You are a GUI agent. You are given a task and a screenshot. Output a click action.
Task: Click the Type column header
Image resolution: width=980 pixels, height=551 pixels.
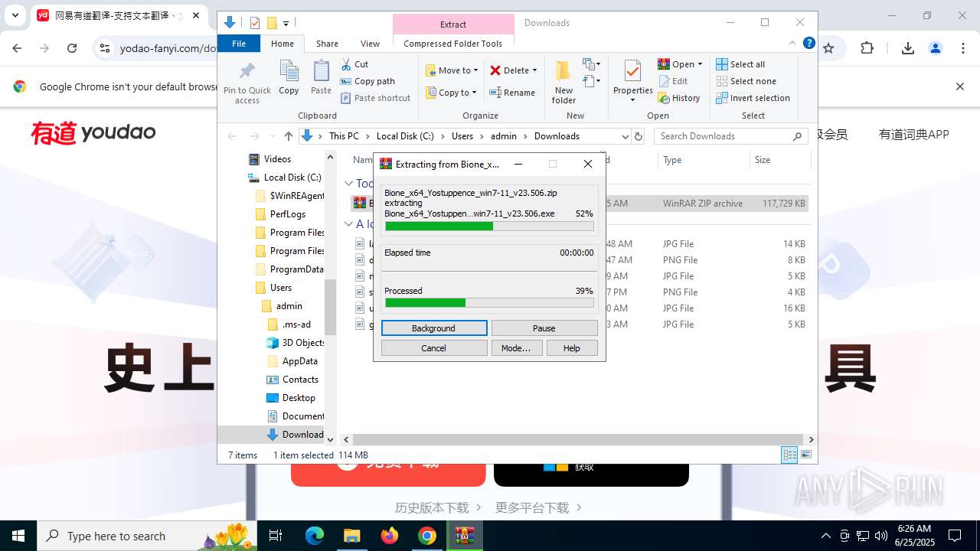[704, 160]
